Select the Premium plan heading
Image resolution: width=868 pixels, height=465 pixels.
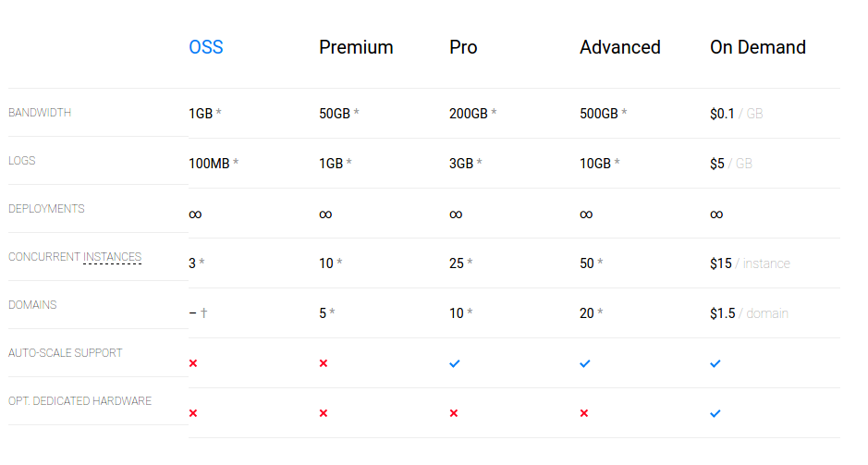coord(356,47)
